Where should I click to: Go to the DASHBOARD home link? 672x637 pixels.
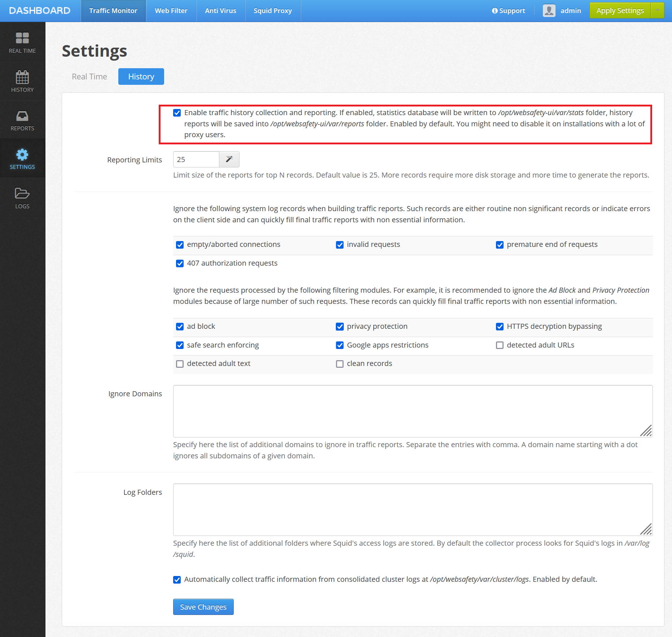click(x=40, y=10)
